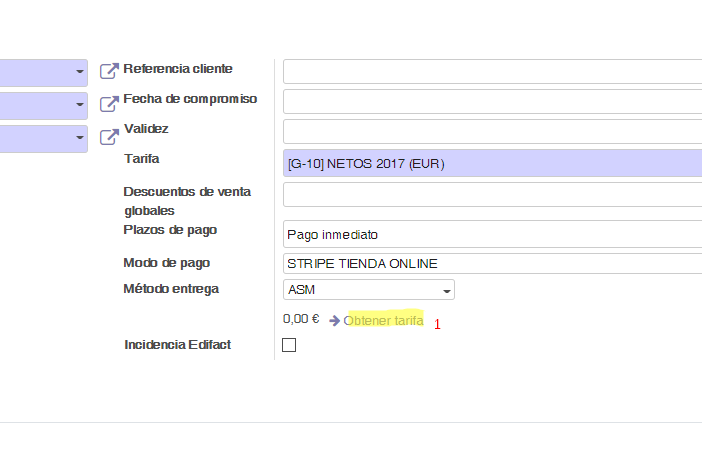Image resolution: width=702 pixels, height=461 pixels.
Task: Focus the Referencia cliente input field
Action: pyautogui.click(x=492, y=71)
